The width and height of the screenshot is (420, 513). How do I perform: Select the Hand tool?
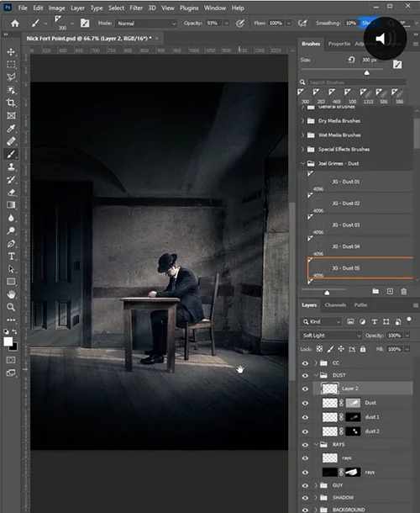click(x=11, y=294)
